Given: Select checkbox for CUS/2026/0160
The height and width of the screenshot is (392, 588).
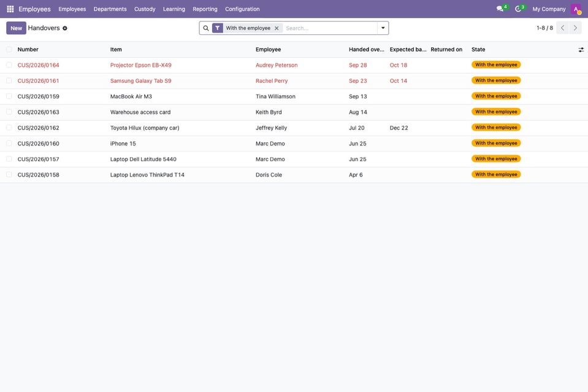Looking at the screenshot, I should [x=9, y=144].
